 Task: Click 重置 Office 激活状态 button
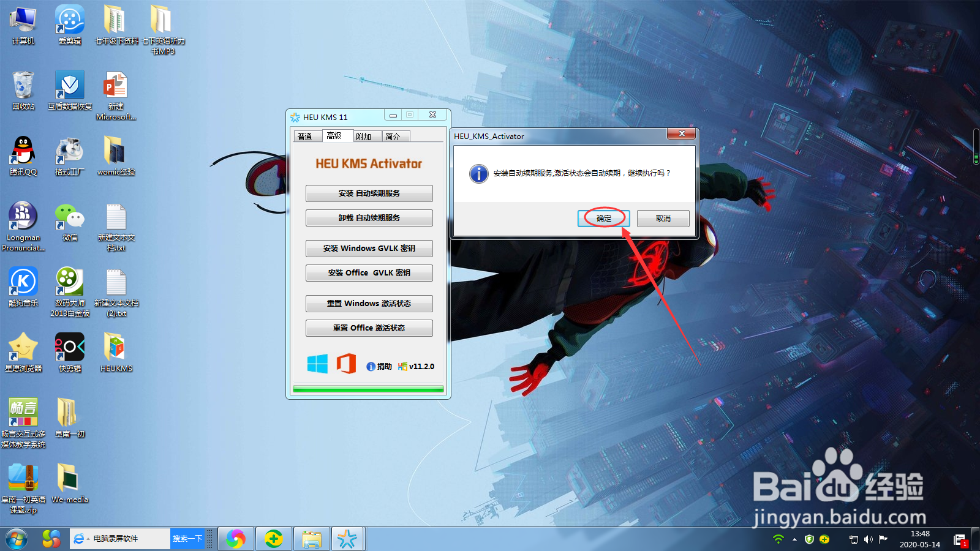369,328
